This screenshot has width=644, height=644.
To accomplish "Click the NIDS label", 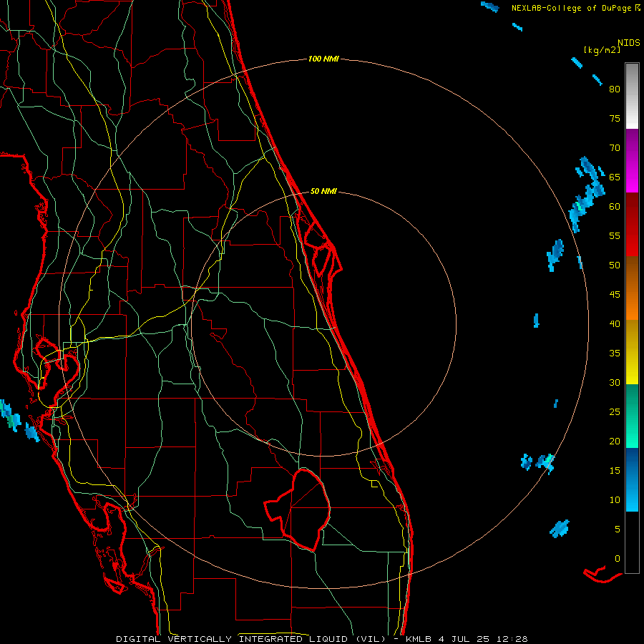I will click(x=628, y=43).
